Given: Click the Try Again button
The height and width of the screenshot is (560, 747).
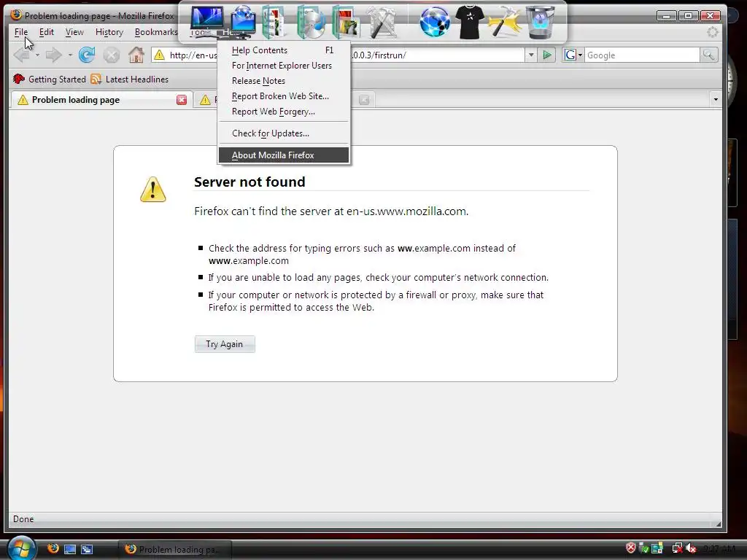Looking at the screenshot, I should pos(225,344).
